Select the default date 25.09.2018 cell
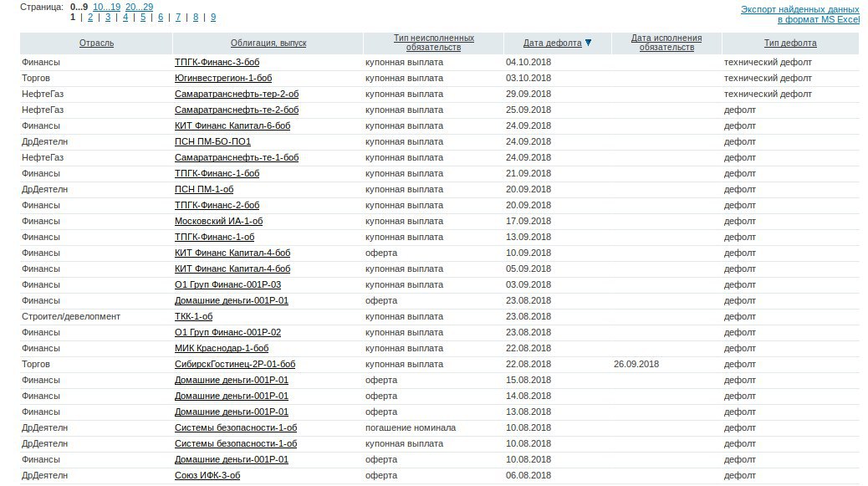 click(528, 110)
